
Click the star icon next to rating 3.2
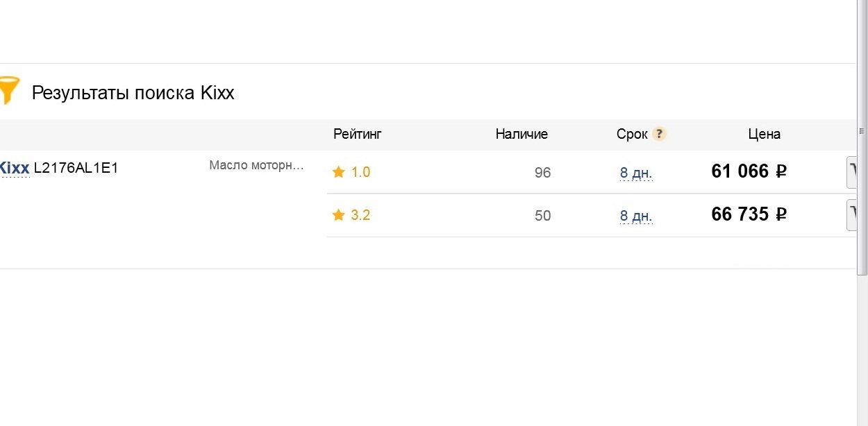338,215
